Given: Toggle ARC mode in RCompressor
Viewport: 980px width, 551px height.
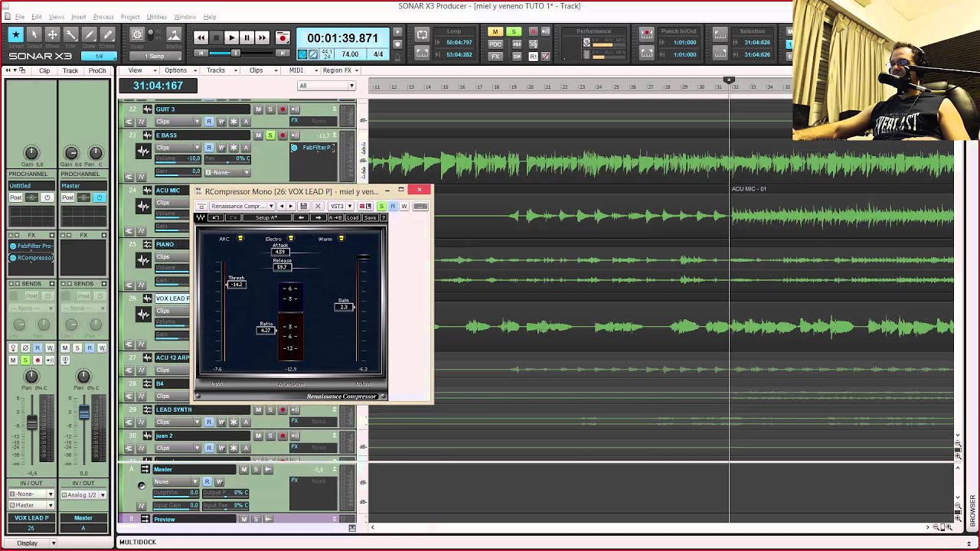Looking at the screenshot, I should tap(240, 239).
